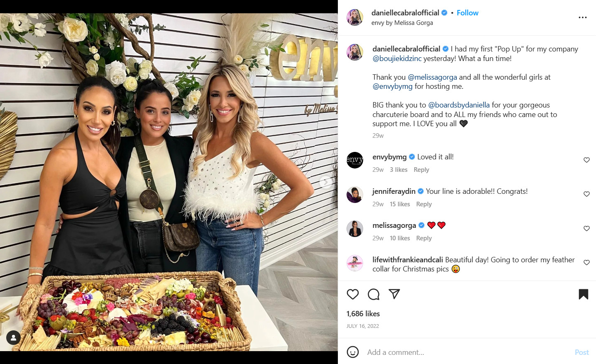Open the emoji picker smiley icon
The width and height of the screenshot is (596, 364).
[353, 352]
